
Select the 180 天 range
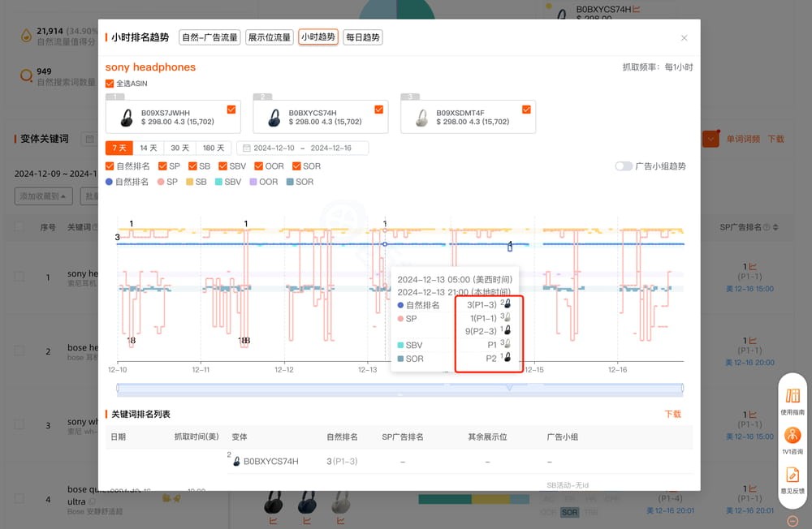[214, 148]
